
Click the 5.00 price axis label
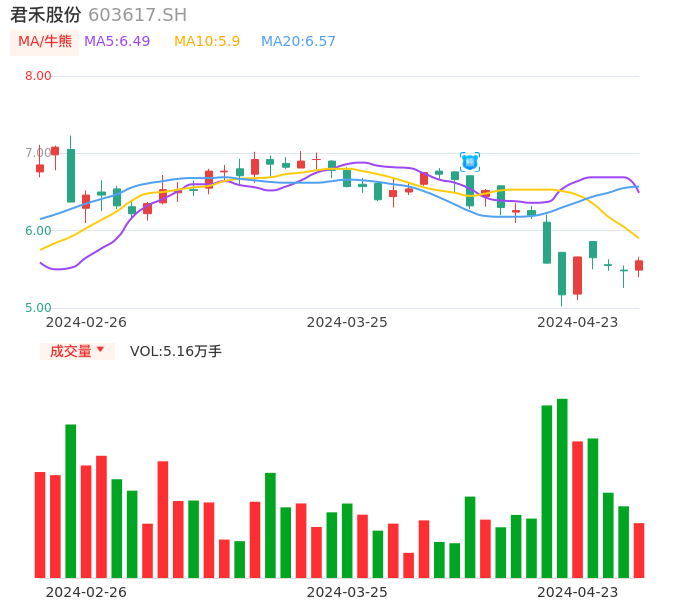pyautogui.click(x=38, y=308)
